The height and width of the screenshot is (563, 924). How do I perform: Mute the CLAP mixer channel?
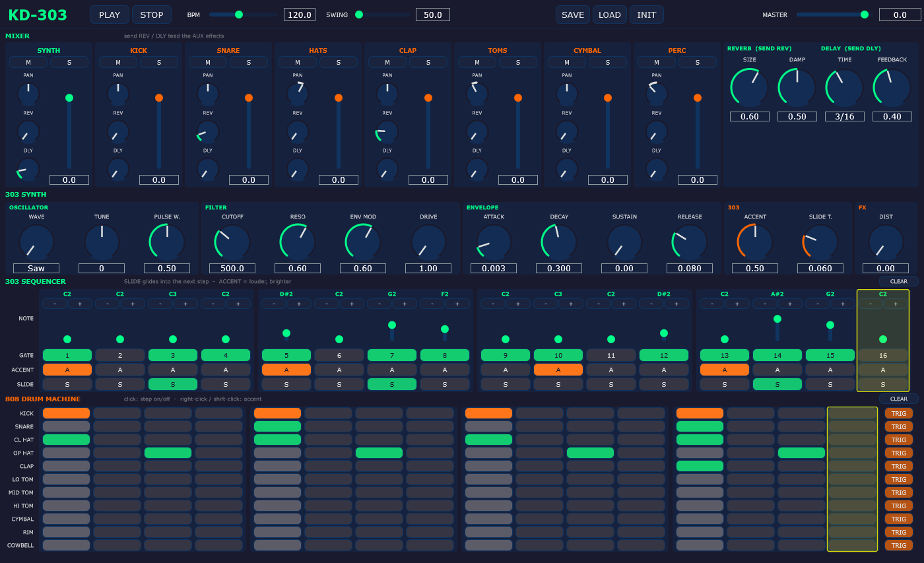point(387,62)
